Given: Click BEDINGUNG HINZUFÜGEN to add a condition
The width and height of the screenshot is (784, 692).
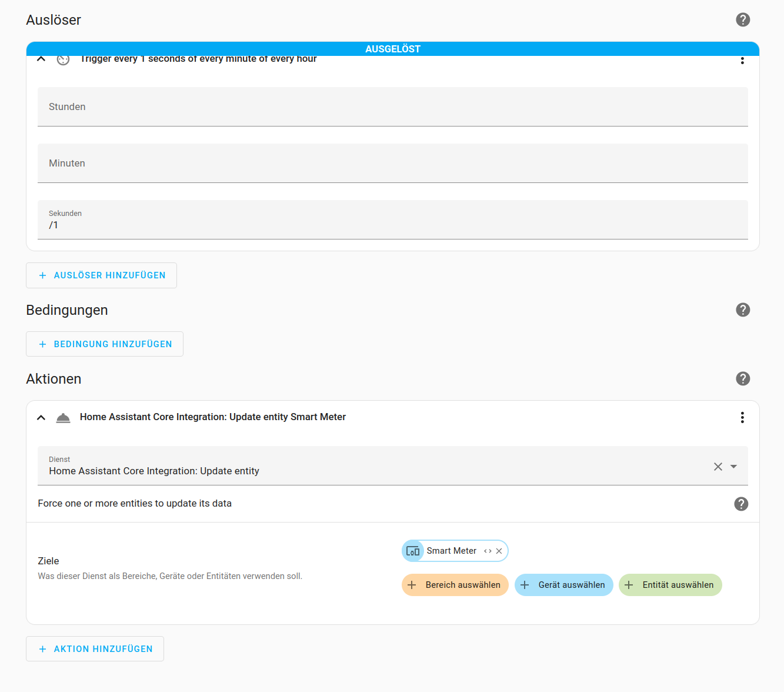Looking at the screenshot, I should click(x=104, y=344).
